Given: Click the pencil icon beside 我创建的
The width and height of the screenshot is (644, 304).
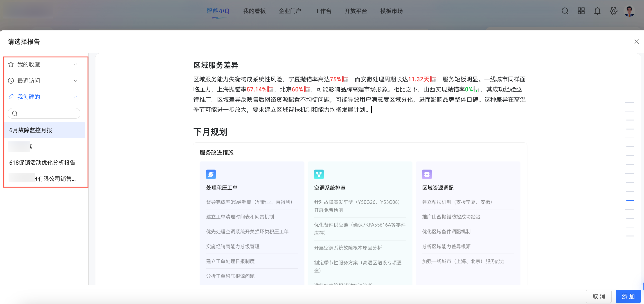Looking at the screenshot, I should (11, 97).
